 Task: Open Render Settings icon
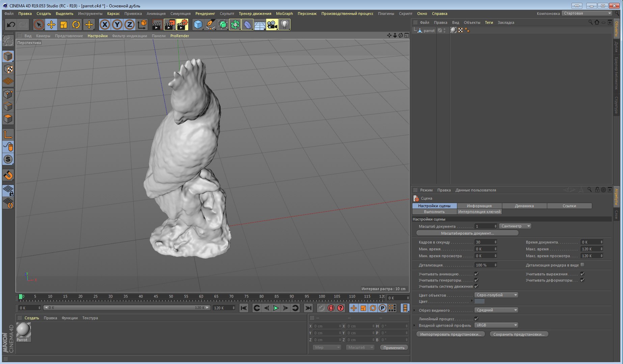coord(182,24)
